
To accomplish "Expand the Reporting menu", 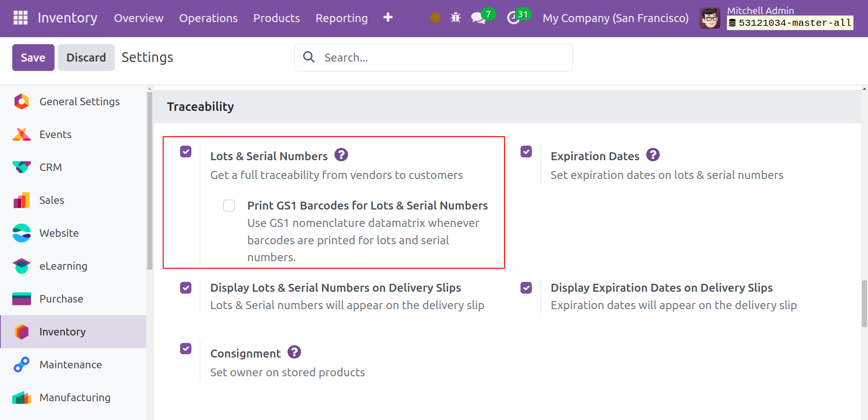I will (341, 18).
